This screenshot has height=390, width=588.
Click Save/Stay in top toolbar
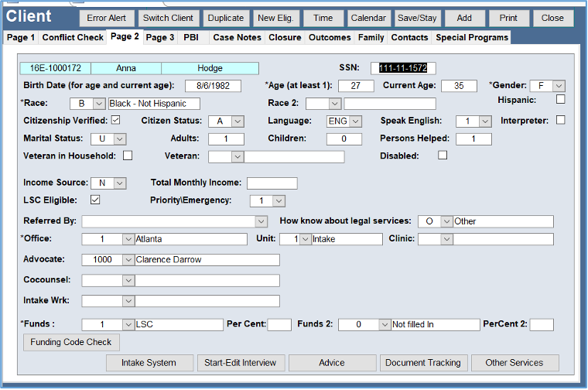pyautogui.click(x=416, y=19)
